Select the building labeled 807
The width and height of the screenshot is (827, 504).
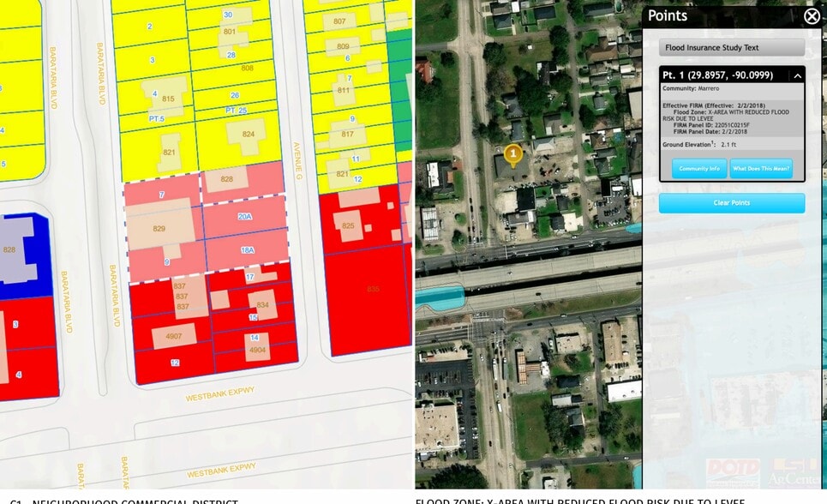[339, 21]
